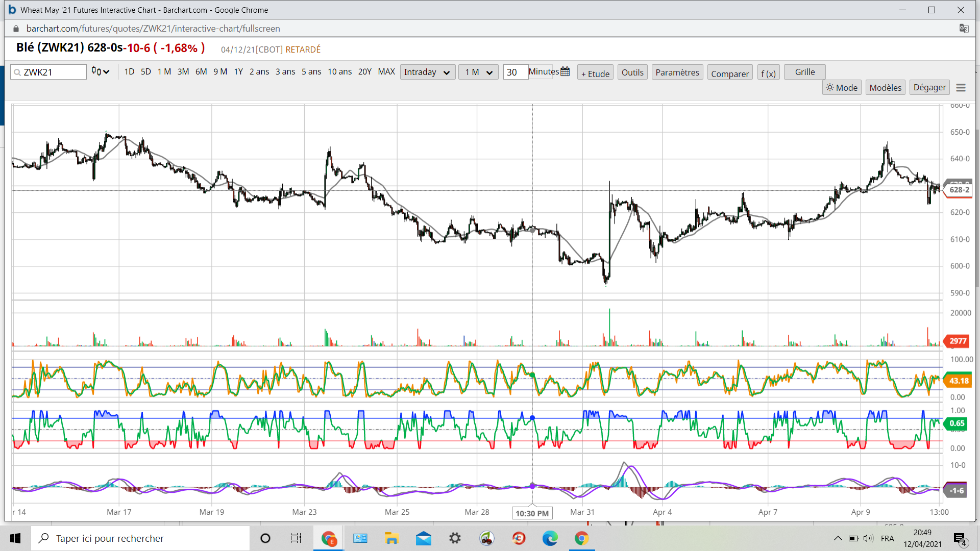Click the translate page icon in address bar

[x=964, y=29]
